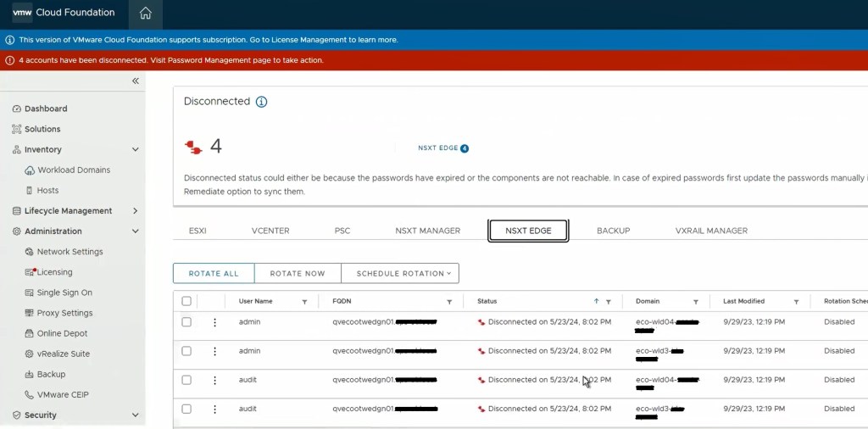Viewport: 868px width, 429px height.
Task: Check the select-all checkbox in table header
Action: (186, 301)
